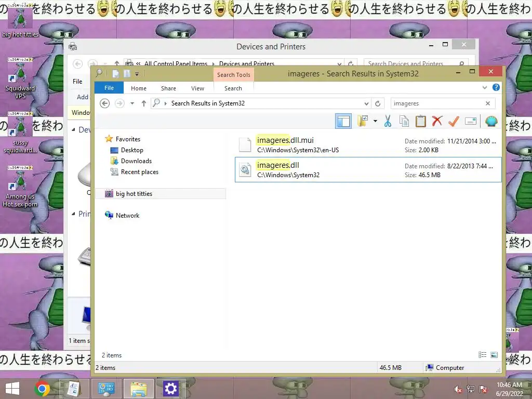Open the recent locations dropdown arrow
The width and height of the screenshot is (532, 399).
click(132, 103)
